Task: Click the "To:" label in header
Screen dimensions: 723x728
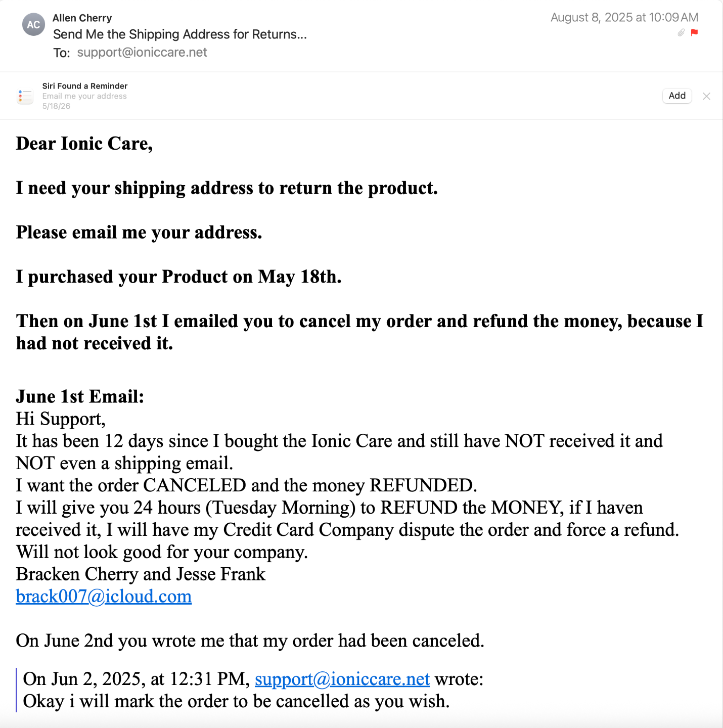Action: (x=62, y=53)
